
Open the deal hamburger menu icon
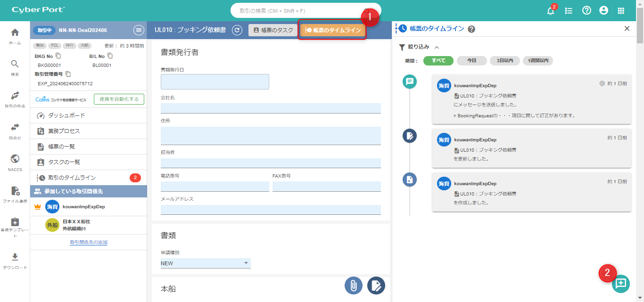tap(139, 30)
